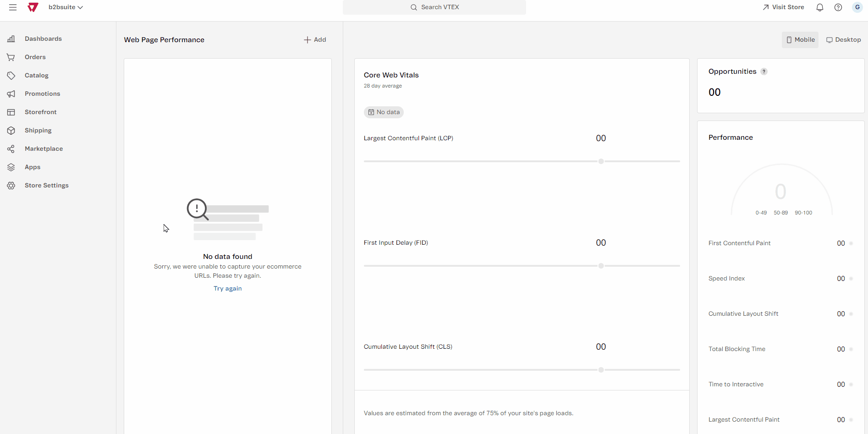Click the Add button

pos(315,40)
